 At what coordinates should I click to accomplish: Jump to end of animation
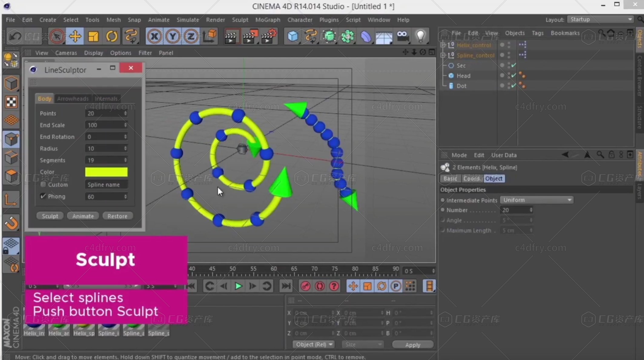click(286, 286)
